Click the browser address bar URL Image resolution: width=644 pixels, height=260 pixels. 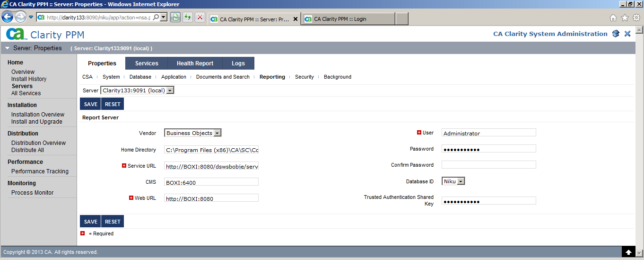tap(98, 18)
